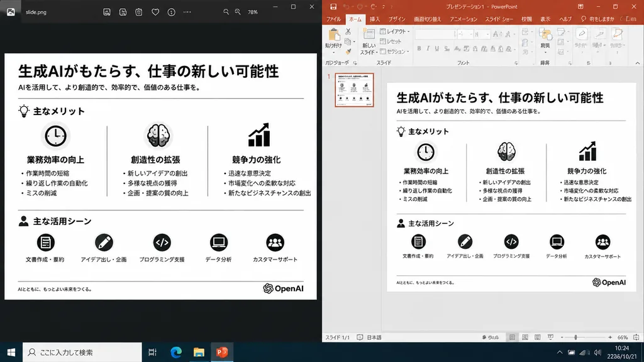Zoom in in the Photos viewer
Viewport: 644px width, 362px height.
[x=238, y=12]
